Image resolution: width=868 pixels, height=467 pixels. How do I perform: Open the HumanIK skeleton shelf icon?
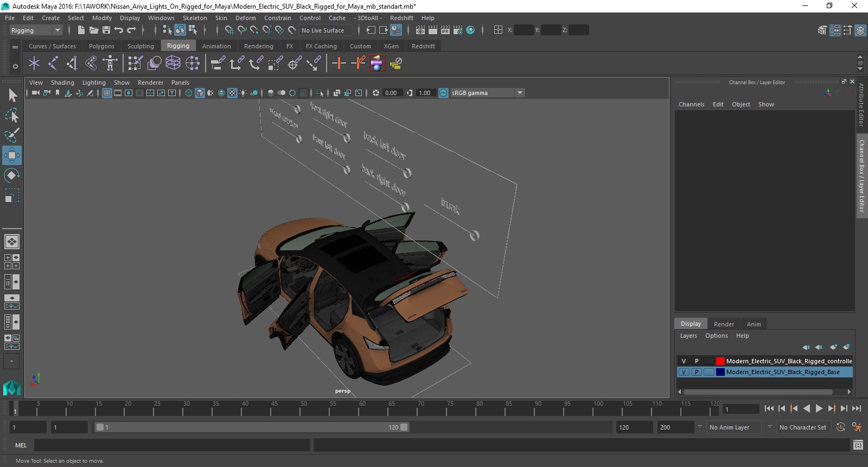[x=110, y=64]
